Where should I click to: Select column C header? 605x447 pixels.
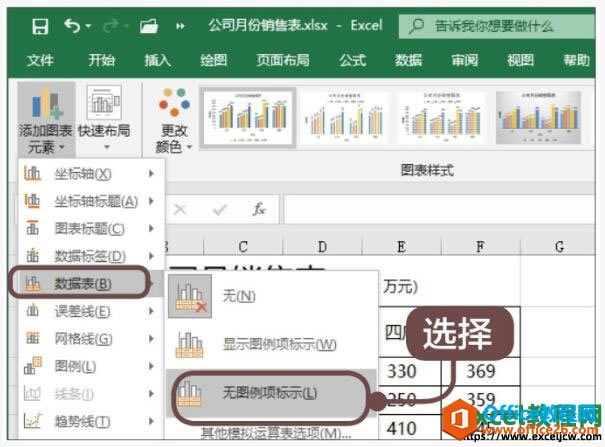pyautogui.click(x=243, y=246)
